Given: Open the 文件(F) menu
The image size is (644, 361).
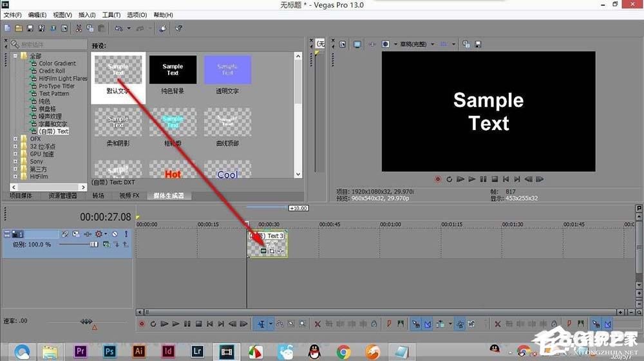Looking at the screenshot, I should coord(12,15).
